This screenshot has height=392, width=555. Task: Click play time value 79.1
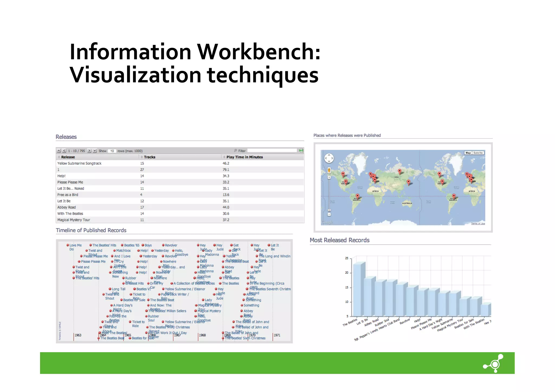226,170
